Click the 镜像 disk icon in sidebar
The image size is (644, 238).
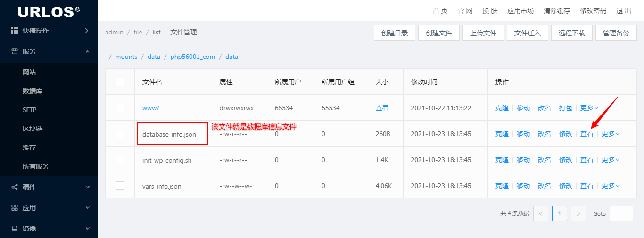14,229
